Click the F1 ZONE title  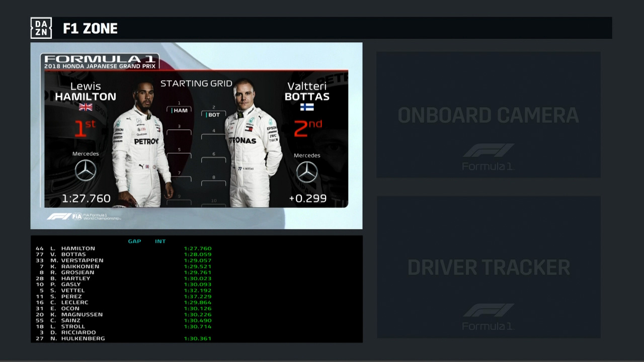pyautogui.click(x=90, y=29)
